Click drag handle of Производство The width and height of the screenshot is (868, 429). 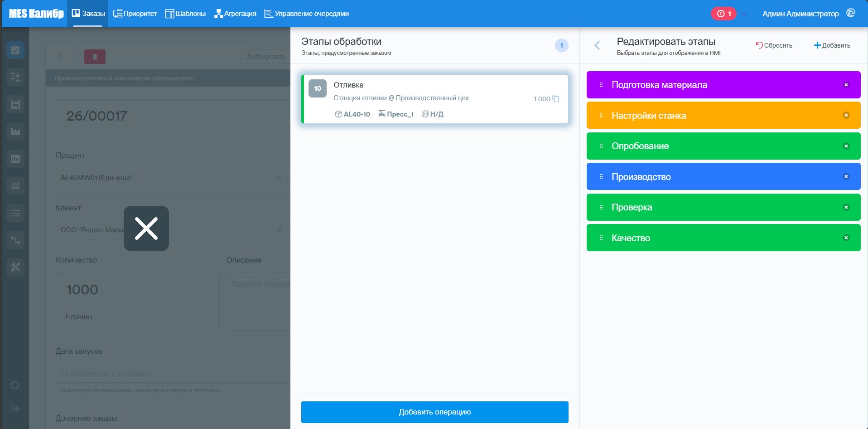[x=601, y=176]
